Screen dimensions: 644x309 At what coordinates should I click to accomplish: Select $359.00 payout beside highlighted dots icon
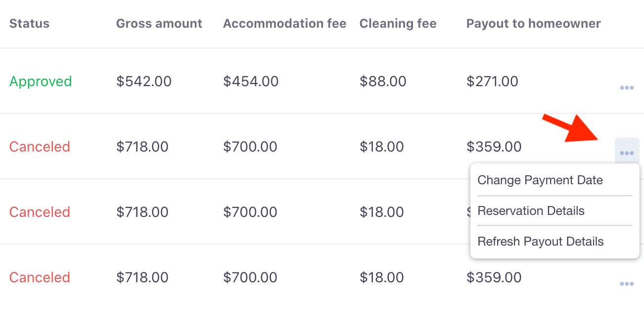click(494, 147)
